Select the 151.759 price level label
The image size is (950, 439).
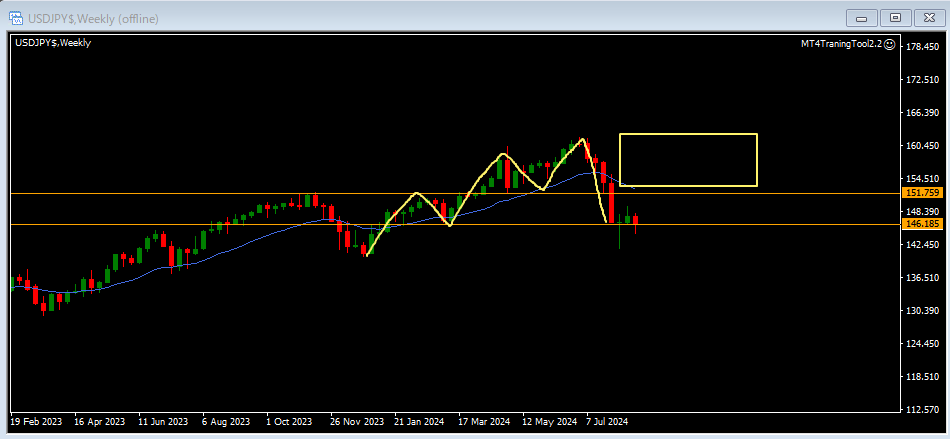click(x=921, y=193)
